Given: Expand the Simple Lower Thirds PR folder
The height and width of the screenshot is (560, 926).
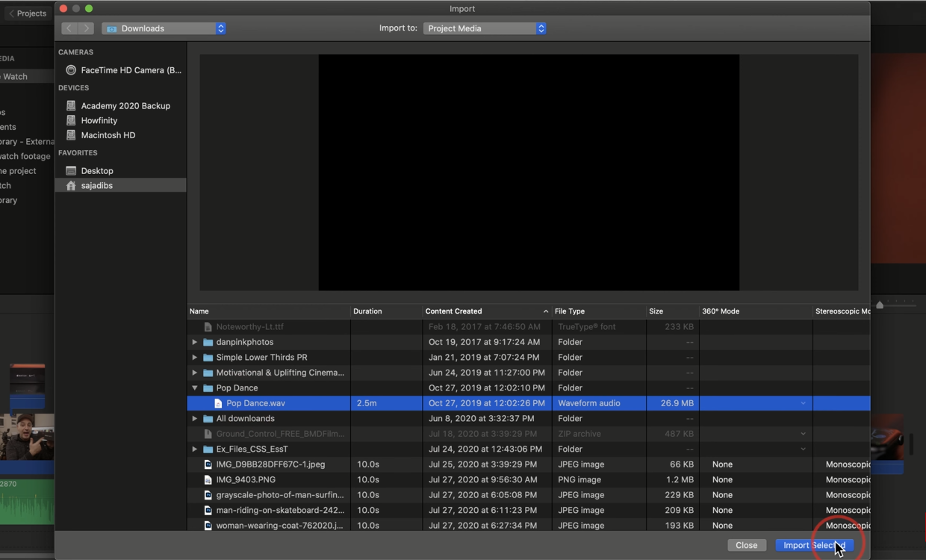Looking at the screenshot, I should tap(195, 358).
